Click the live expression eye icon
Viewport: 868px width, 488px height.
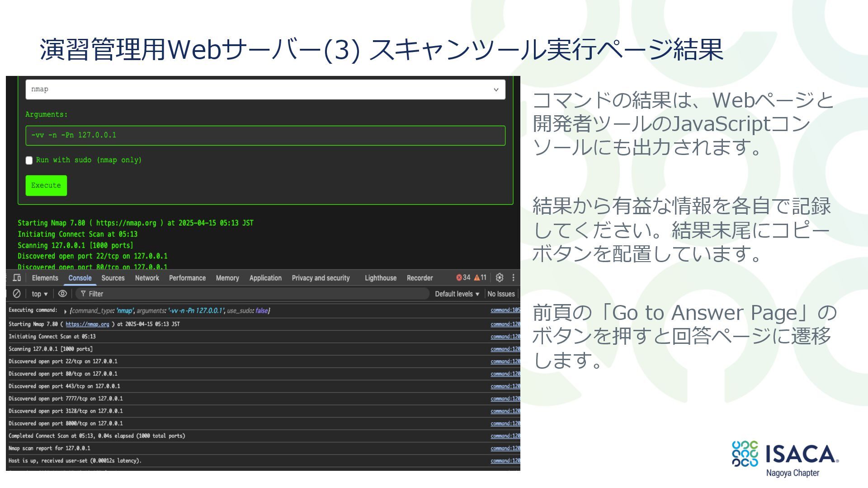(x=62, y=294)
